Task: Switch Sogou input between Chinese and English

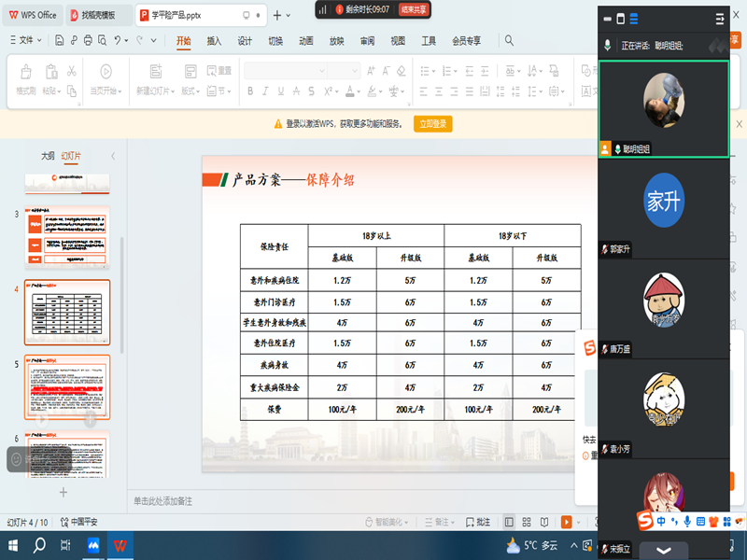Action: pyautogui.click(x=660, y=521)
